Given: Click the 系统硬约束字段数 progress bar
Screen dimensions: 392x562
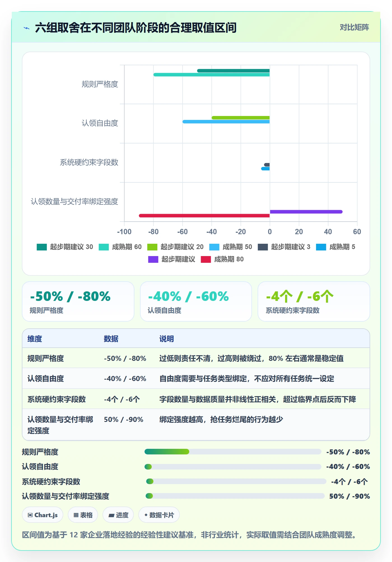Looking at the screenshot, I should [236, 481].
